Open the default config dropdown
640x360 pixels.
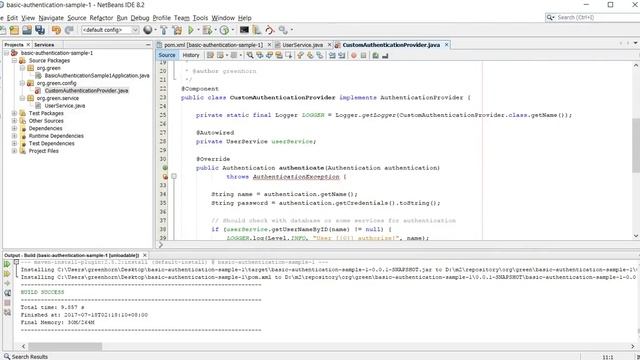(110, 30)
